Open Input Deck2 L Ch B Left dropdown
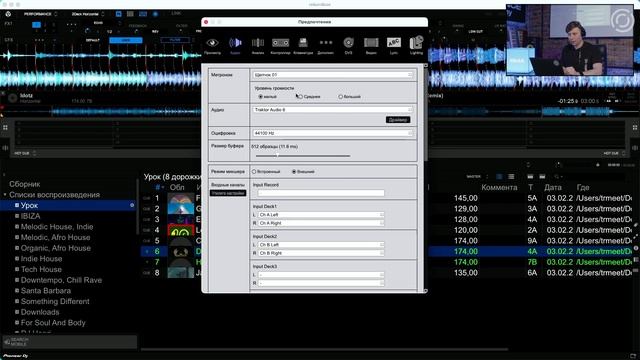 tap(321, 244)
